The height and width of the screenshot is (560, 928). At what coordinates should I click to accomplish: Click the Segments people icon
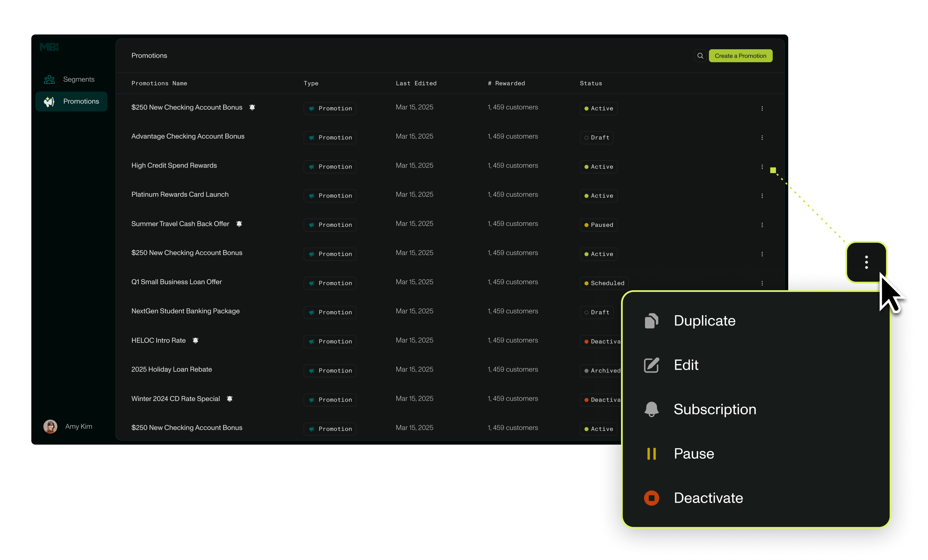click(49, 79)
